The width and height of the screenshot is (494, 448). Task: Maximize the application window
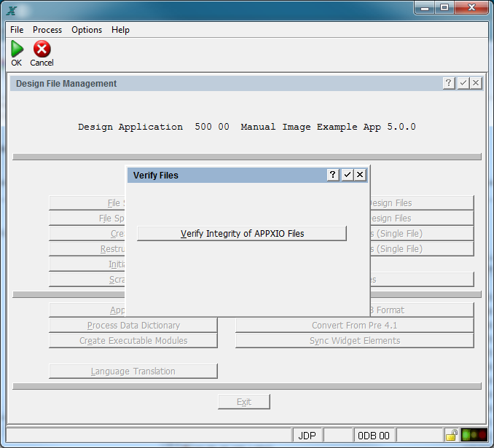tap(444, 7)
